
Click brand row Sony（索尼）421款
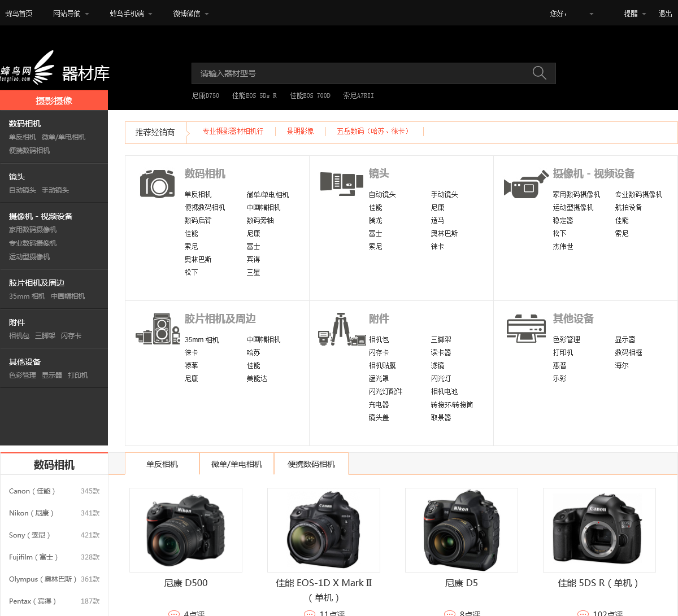point(54,535)
